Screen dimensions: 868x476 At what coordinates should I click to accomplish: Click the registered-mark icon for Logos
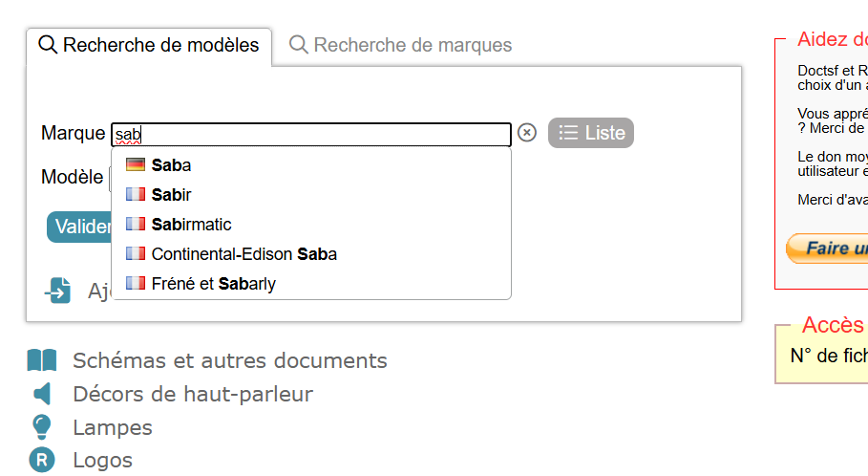(x=42, y=460)
